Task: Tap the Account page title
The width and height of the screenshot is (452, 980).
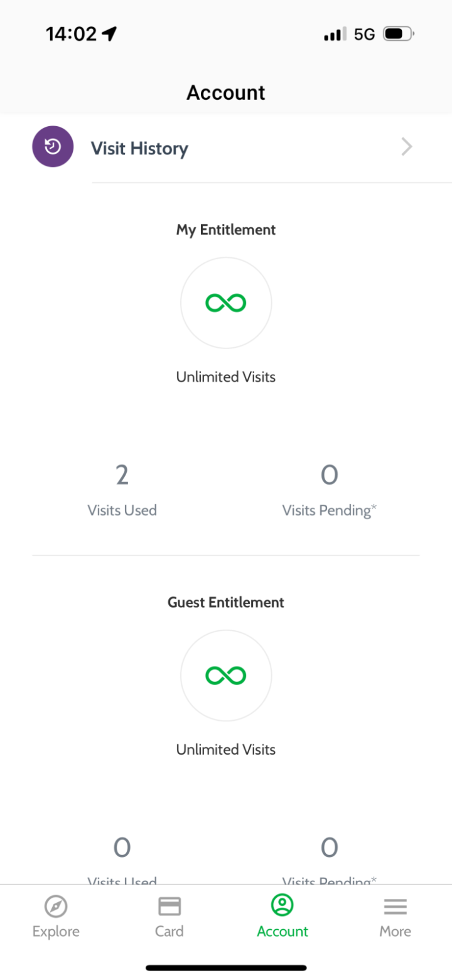Action: pos(226,93)
